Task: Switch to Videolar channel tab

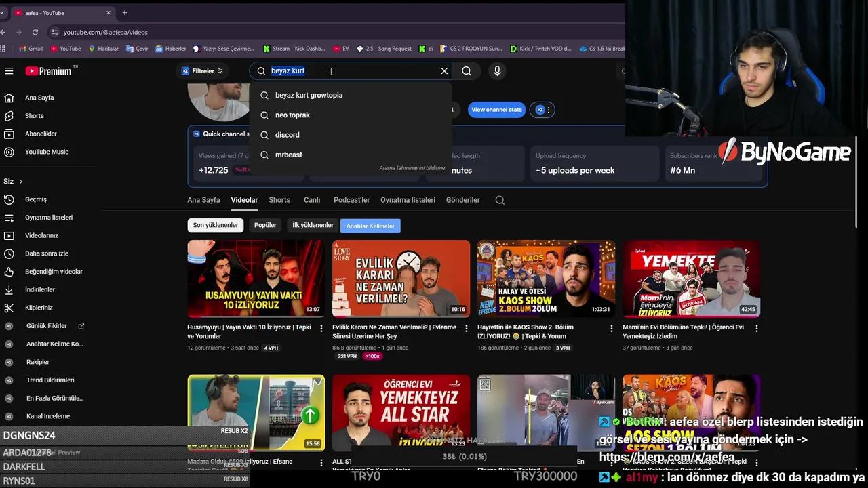Action: [x=244, y=200]
